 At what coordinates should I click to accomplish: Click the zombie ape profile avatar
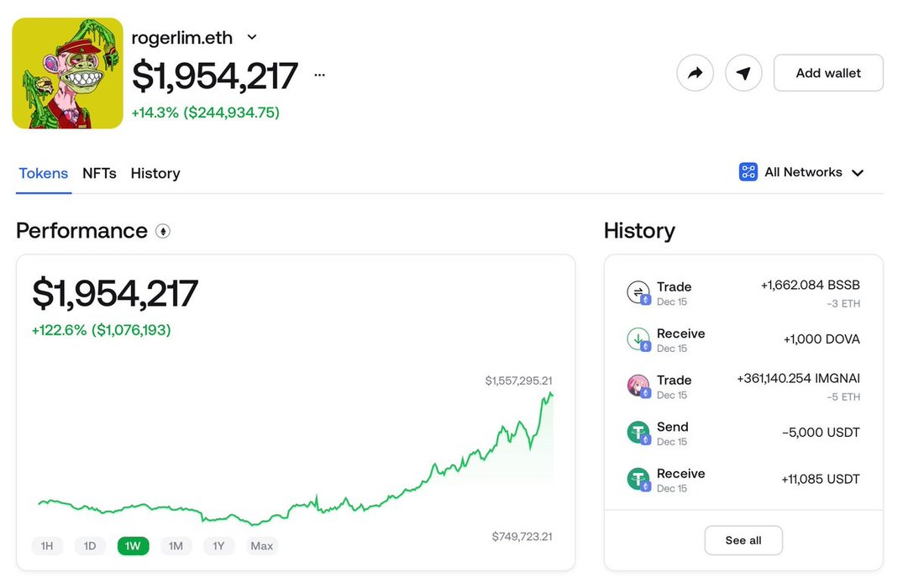coord(67,73)
